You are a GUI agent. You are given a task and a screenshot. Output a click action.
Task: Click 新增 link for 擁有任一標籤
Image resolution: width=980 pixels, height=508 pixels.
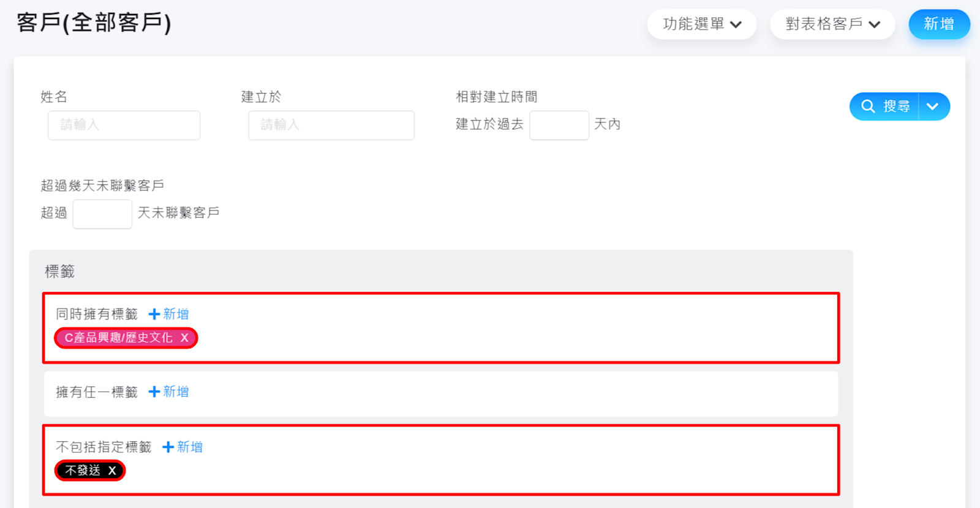tap(176, 392)
